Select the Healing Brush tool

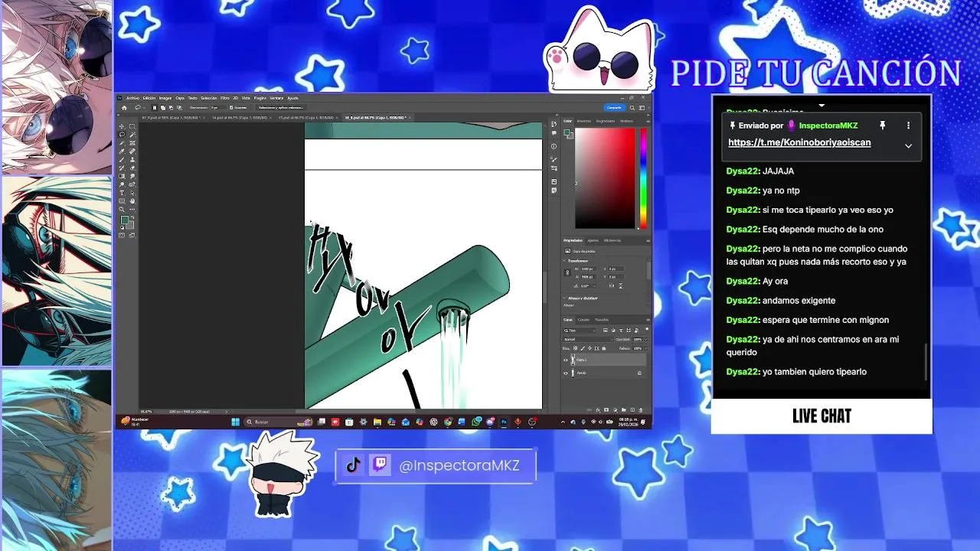(132, 152)
